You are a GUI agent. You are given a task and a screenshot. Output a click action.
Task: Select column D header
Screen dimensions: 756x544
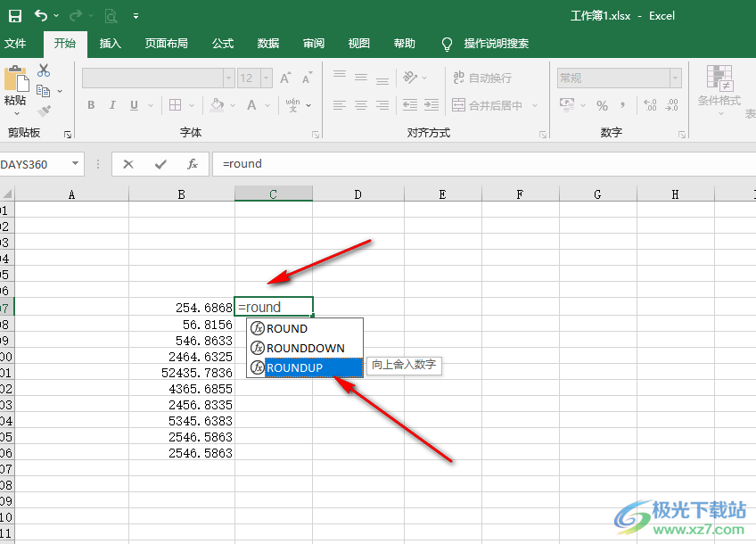357,194
